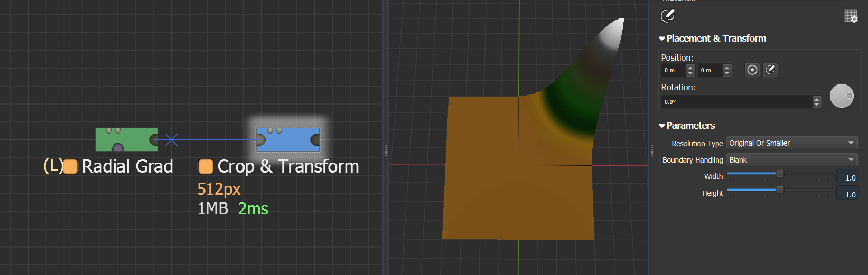Image resolution: width=868 pixels, height=275 pixels.
Task: Click the Crop & Transform node's output port
Action: click(x=315, y=140)
